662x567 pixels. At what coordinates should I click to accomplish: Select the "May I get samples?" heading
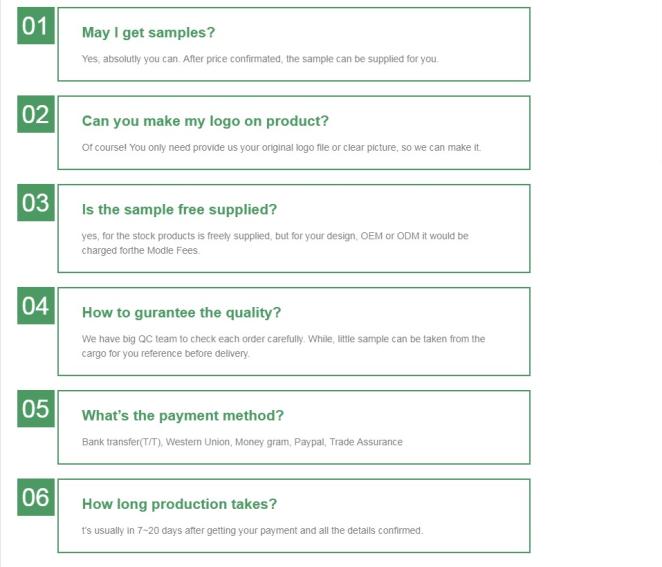click(149, 33)
